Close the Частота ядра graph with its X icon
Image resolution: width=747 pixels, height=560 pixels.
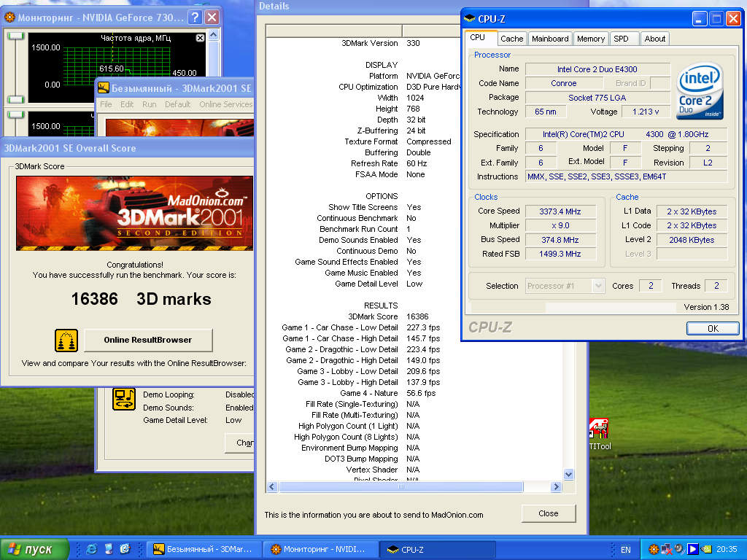[x=200, y=38]
